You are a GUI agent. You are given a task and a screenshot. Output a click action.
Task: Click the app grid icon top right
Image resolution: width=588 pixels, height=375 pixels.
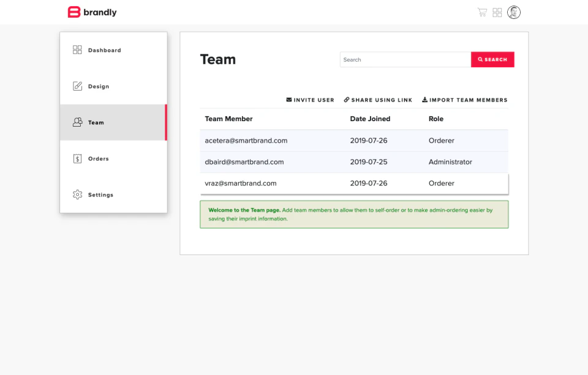pyautogui.click(x=497, y=12)
